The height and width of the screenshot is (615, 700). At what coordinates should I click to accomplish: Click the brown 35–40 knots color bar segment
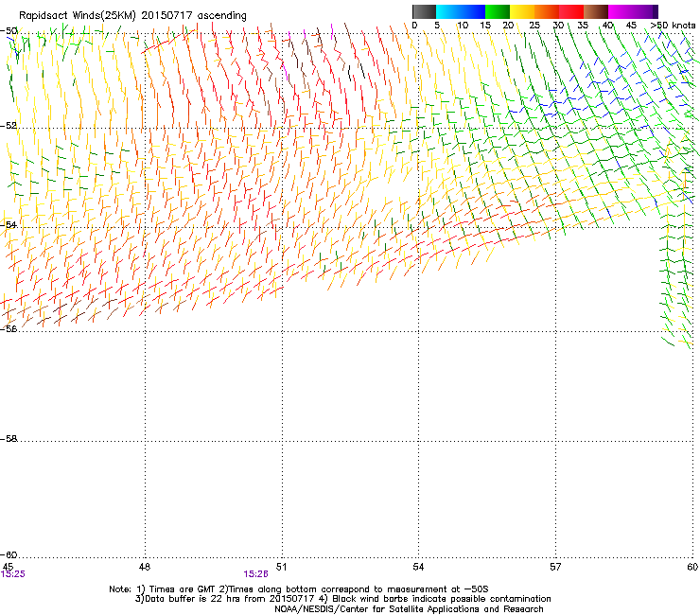596,11
